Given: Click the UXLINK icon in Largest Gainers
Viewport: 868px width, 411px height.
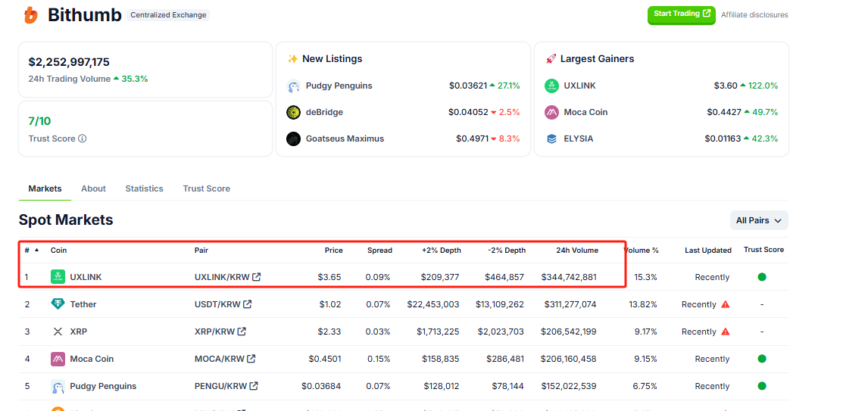Looking at the screenshot, I should click(x=552, y=86).
